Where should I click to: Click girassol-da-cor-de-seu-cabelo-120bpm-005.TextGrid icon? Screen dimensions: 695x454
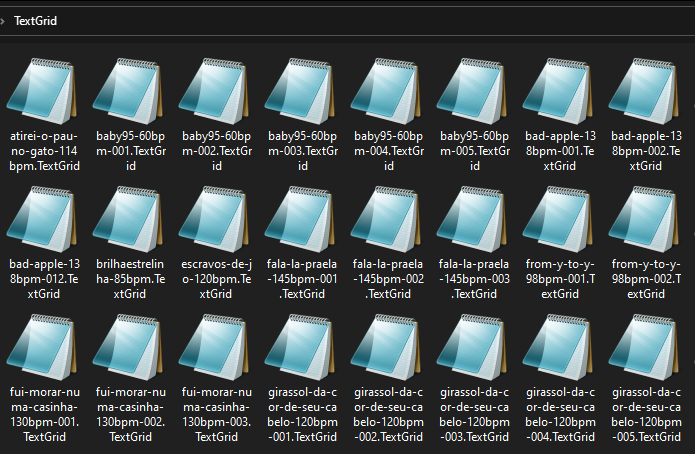(x=645, y=348)
